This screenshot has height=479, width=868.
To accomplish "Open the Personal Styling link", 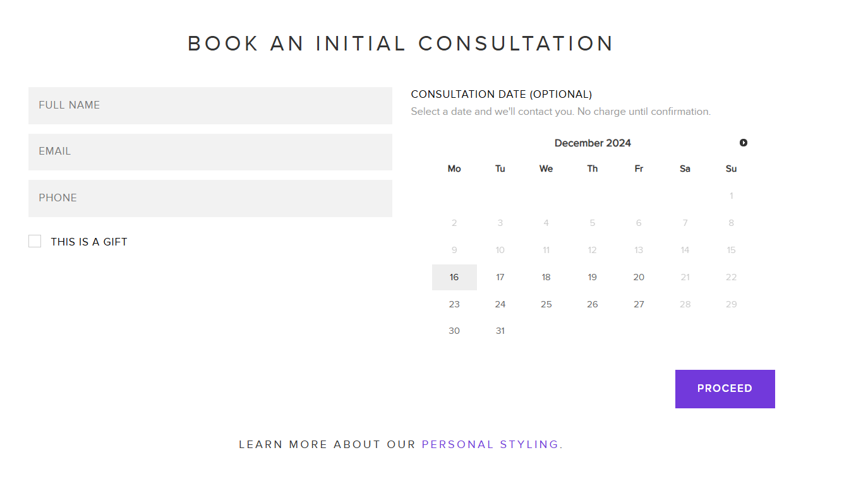I will 490,444.
